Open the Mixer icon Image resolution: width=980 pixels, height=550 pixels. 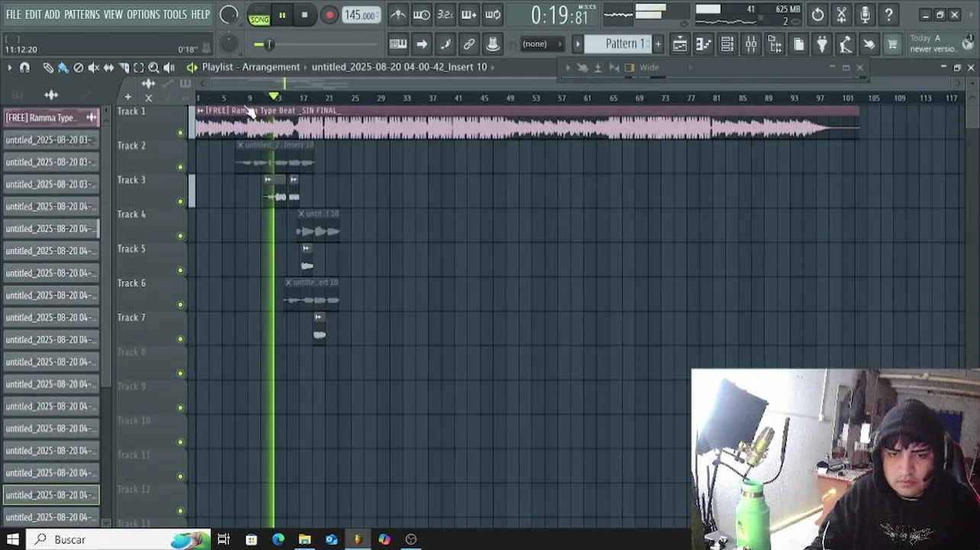(751, 44)
